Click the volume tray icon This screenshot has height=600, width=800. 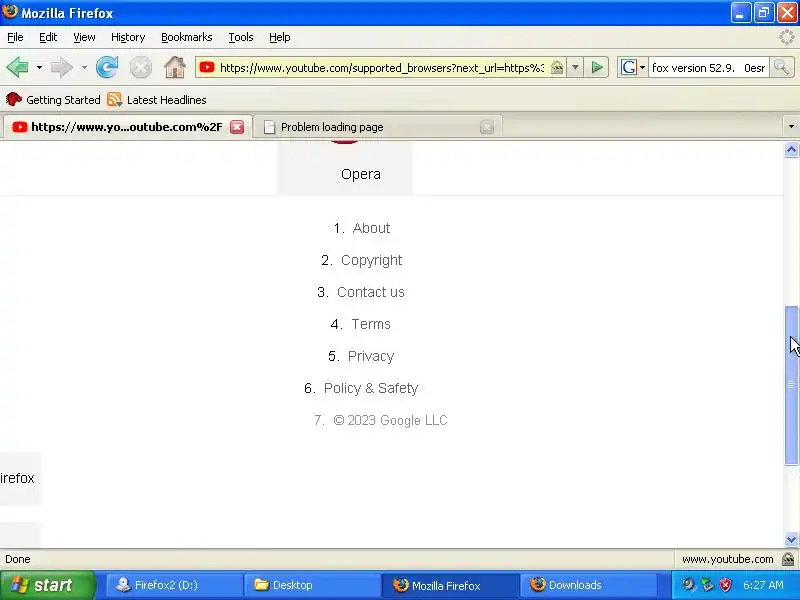click(688, 585)
